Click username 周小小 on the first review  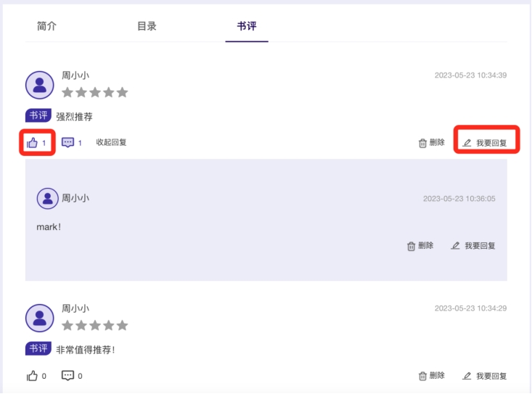pos(75,75)
